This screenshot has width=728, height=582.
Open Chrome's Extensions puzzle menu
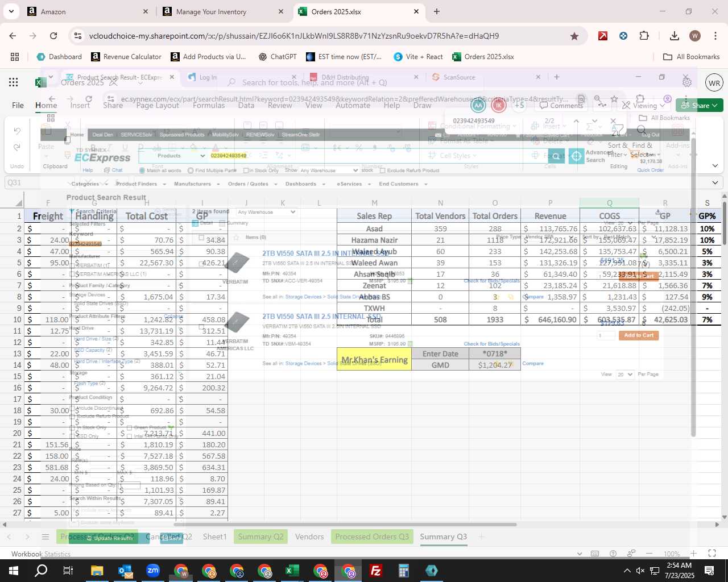pyautogui.click(x=644, y=36)
